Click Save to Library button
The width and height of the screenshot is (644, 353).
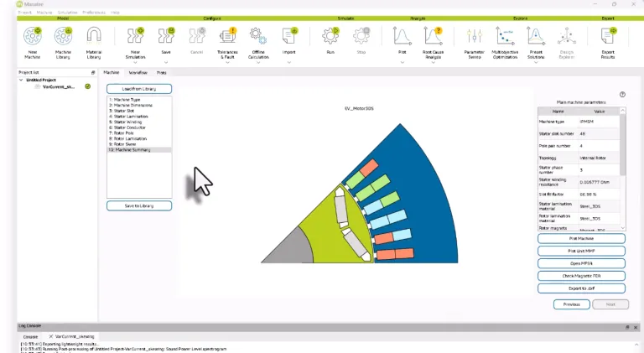139,205
